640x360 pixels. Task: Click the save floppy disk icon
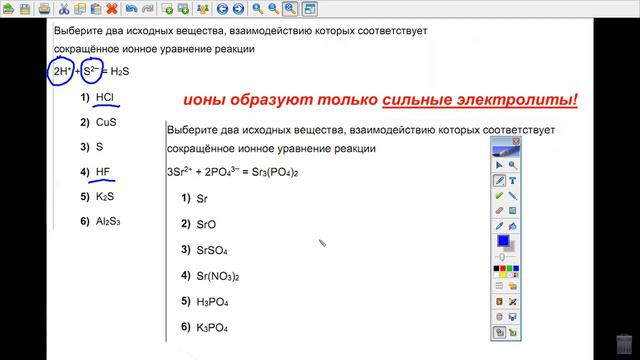click(x=25, y=9)
